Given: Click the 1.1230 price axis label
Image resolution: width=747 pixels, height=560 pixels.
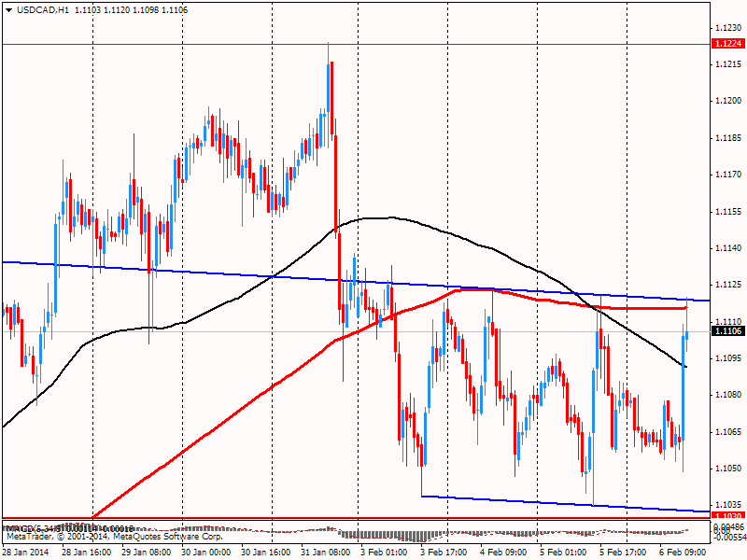Looking at the screenshot, I should [728, 28].
